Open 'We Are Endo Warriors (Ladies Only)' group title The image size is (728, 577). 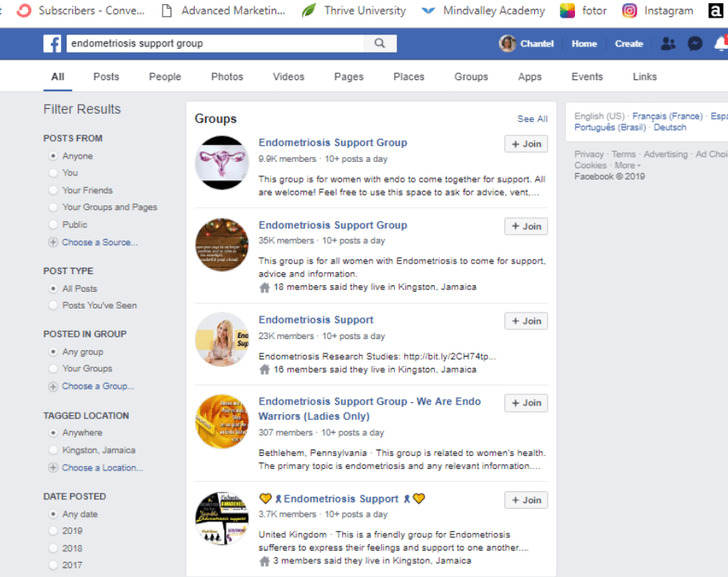(369, 409)
